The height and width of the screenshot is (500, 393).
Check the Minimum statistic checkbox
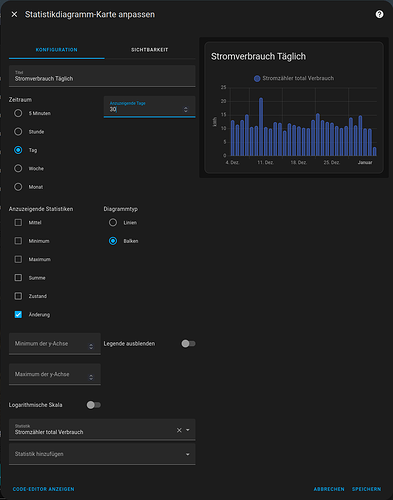(x=18, y=241)
